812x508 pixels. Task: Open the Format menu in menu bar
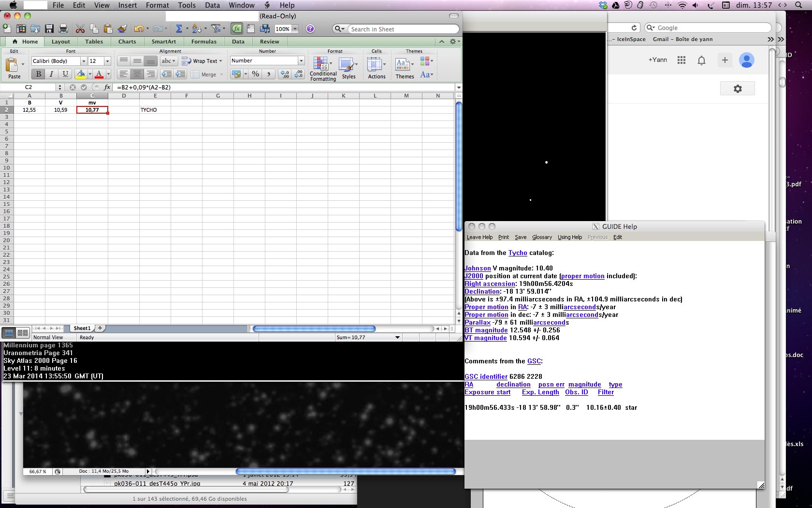tap(158, 5)
